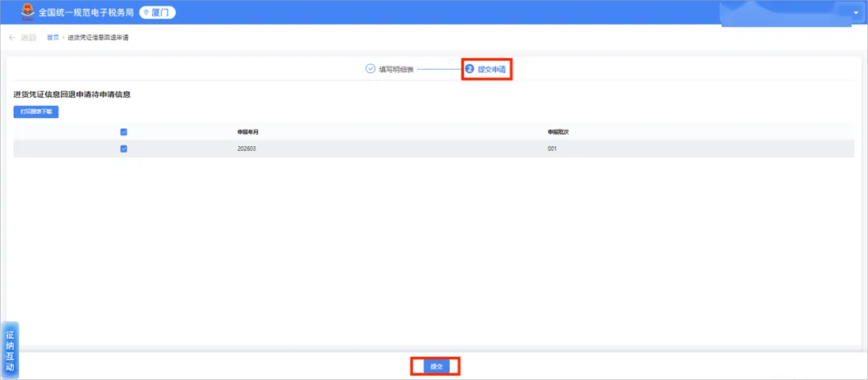The height and width of the screenshot is (380, 868).
Task: Open the 厦门 region selector pill
Action: pyautogui.click(x=158, y=12)
